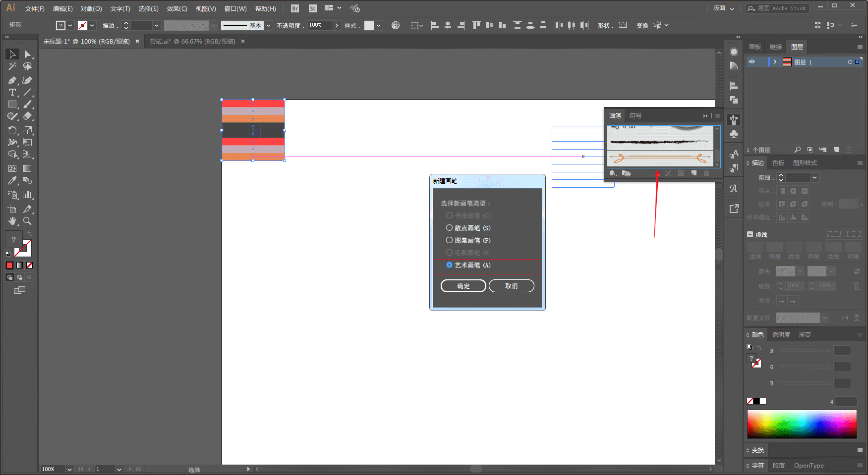Open the 版面 workspace dropdown

click(723, 8)
